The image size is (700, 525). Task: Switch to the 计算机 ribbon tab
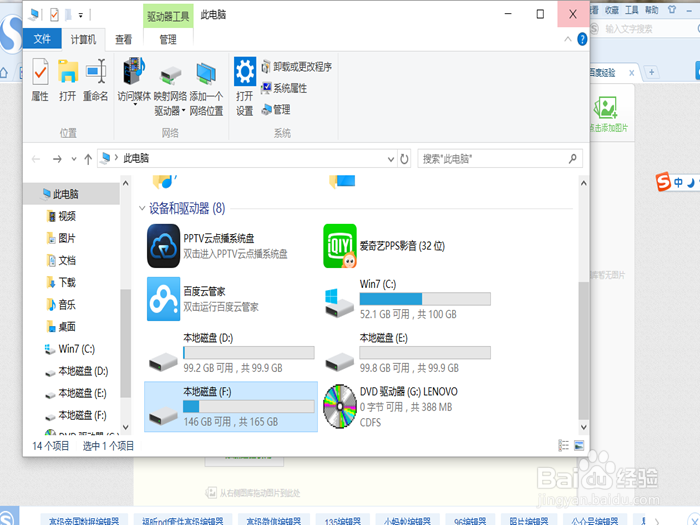point(83,39)
